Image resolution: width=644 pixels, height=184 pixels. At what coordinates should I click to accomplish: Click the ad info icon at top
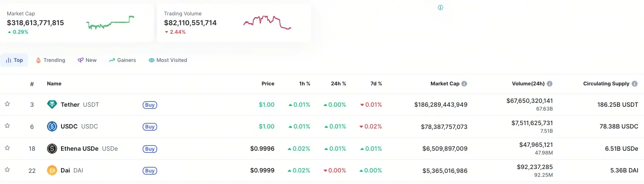(441, 8)
